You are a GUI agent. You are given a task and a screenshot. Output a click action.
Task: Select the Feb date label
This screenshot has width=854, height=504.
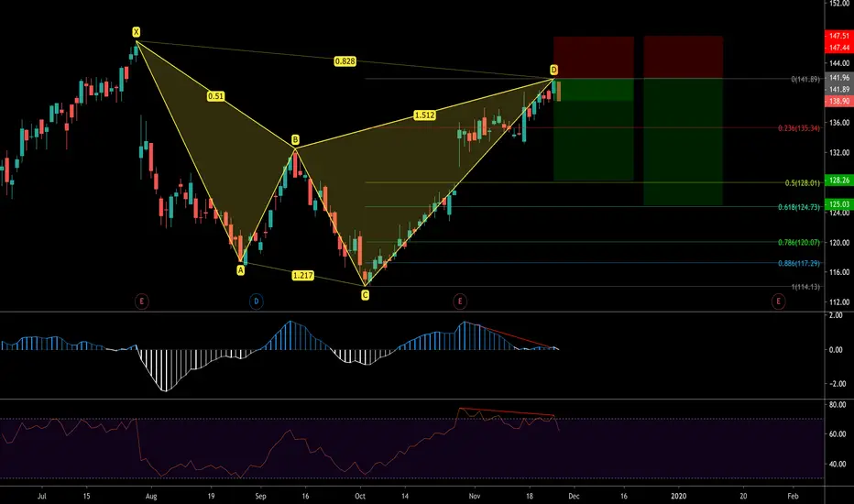793,497
